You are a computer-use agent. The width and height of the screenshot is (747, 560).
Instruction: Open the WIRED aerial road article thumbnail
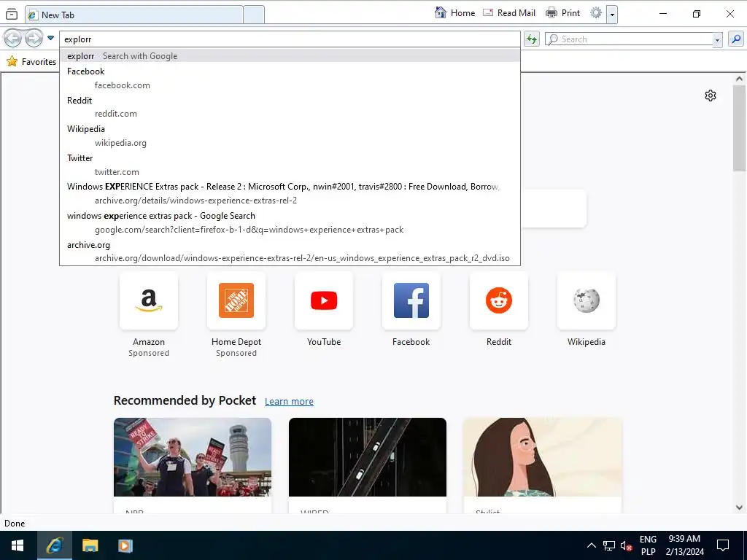368,457
